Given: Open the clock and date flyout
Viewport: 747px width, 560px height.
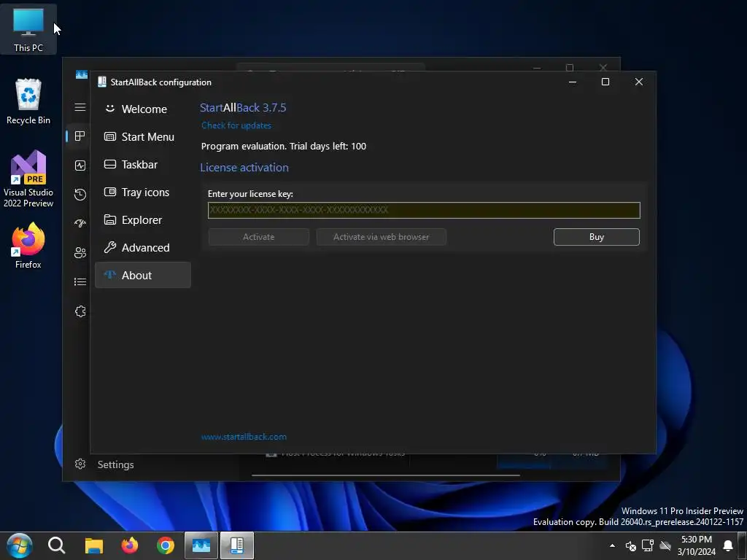Looking at the screenshot, I should [x=697, y=545].
